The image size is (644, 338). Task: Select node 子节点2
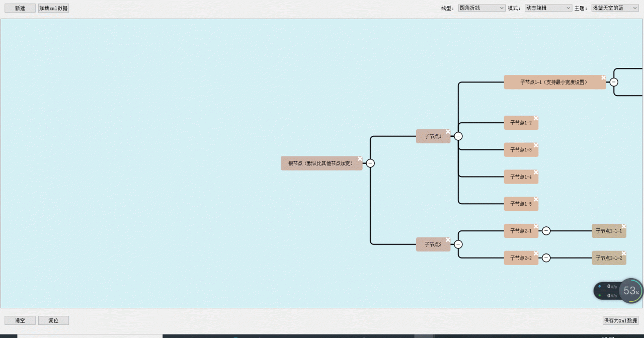433,244
